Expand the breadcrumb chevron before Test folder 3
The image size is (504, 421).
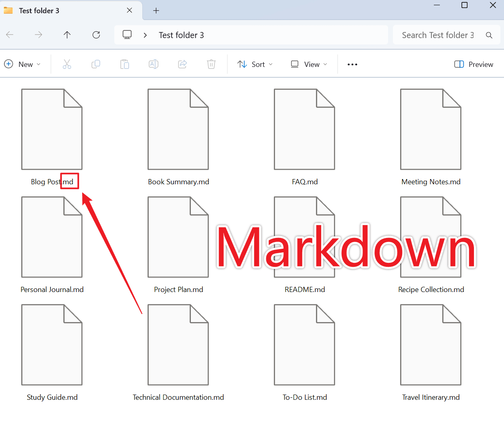(x=145, y=35)
